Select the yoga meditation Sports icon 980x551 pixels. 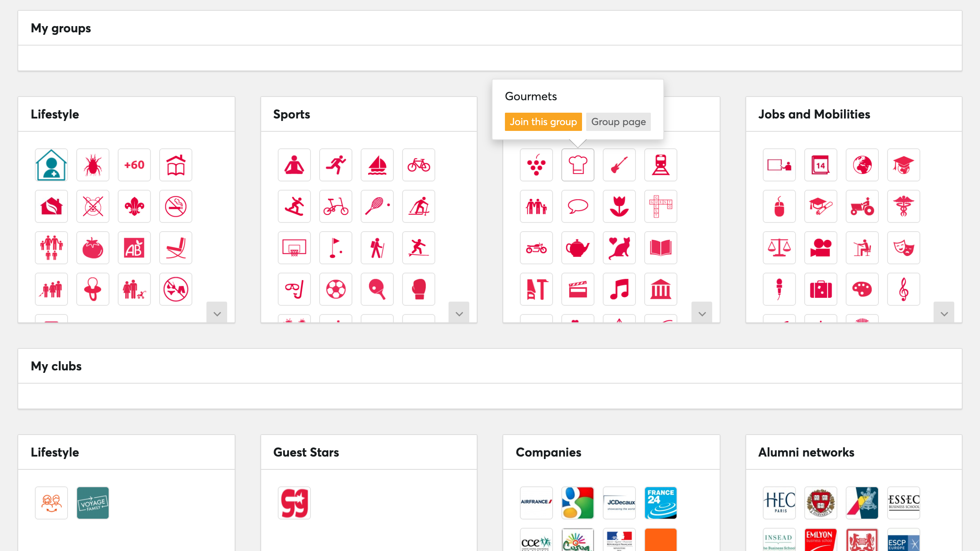(294, 165)
